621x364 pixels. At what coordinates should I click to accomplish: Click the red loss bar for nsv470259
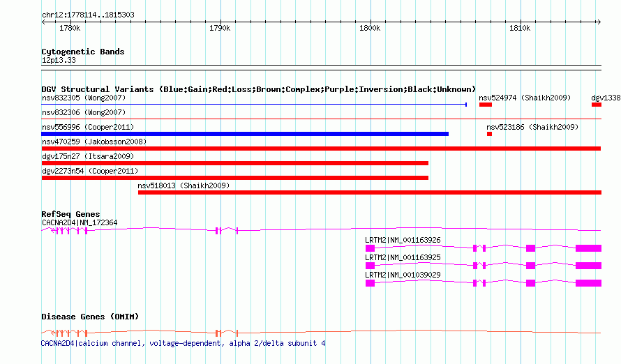(x=321, y=149)
